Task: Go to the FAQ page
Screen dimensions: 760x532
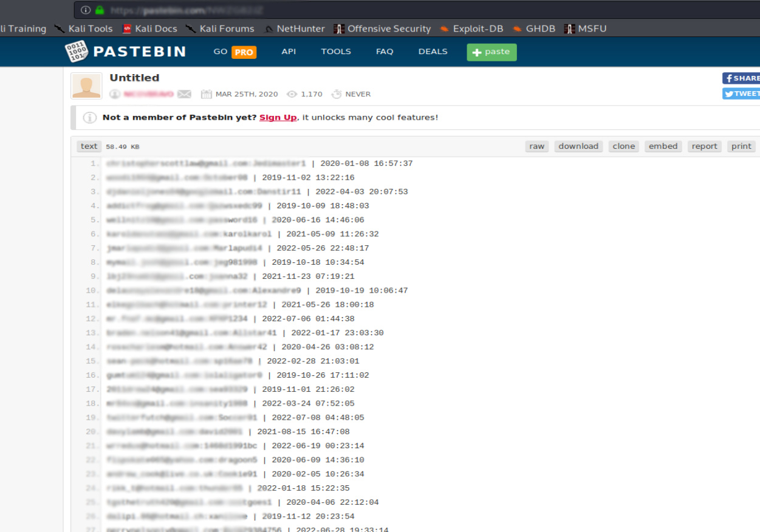Action: coord(385,52)
